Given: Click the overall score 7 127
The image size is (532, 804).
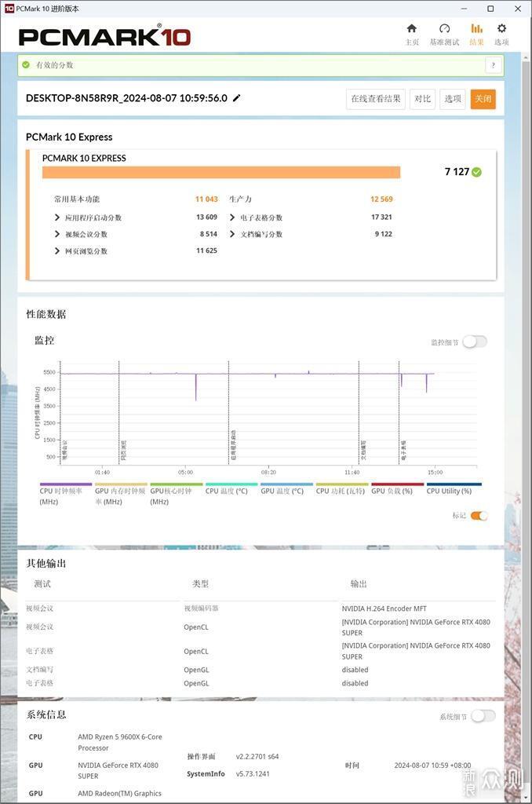Looking at the screenshot, I should point(457,172).
